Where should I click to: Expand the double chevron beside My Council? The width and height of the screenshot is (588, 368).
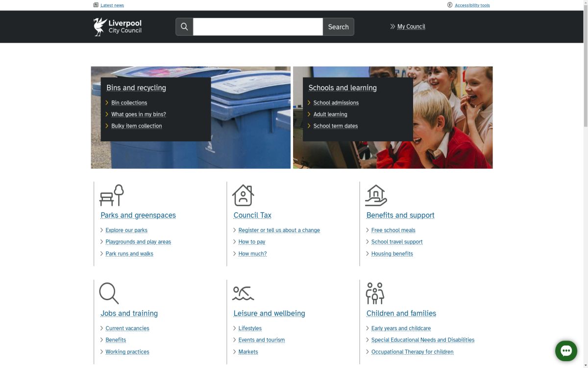[392, 26]
